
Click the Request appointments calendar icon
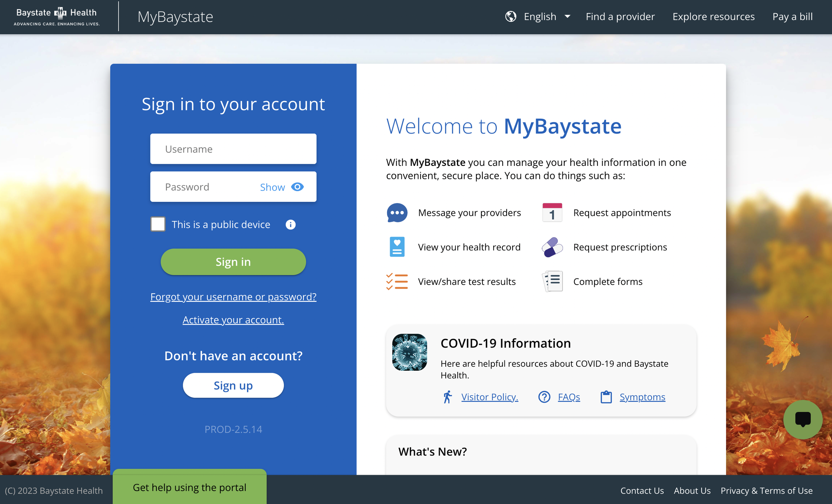coord(552,212)
